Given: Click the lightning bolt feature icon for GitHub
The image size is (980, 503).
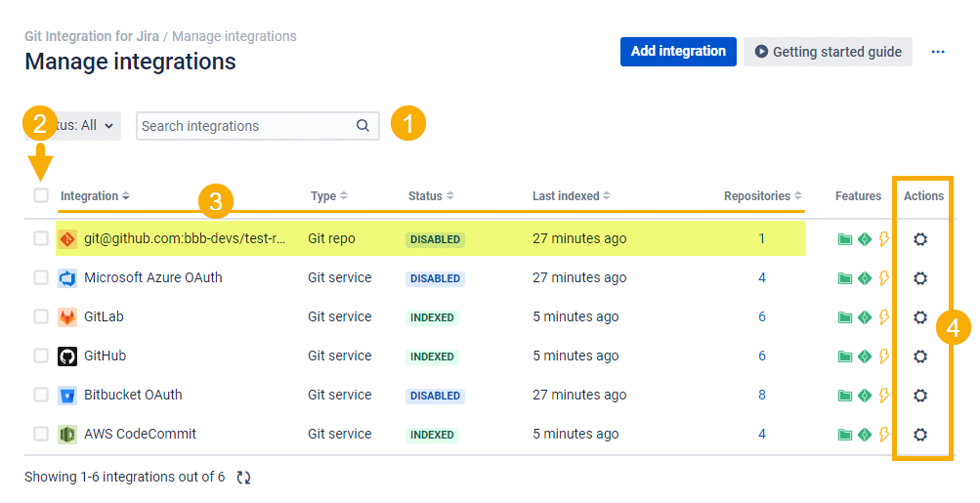Looking at the screenshot, I should (x=884, y=356).
